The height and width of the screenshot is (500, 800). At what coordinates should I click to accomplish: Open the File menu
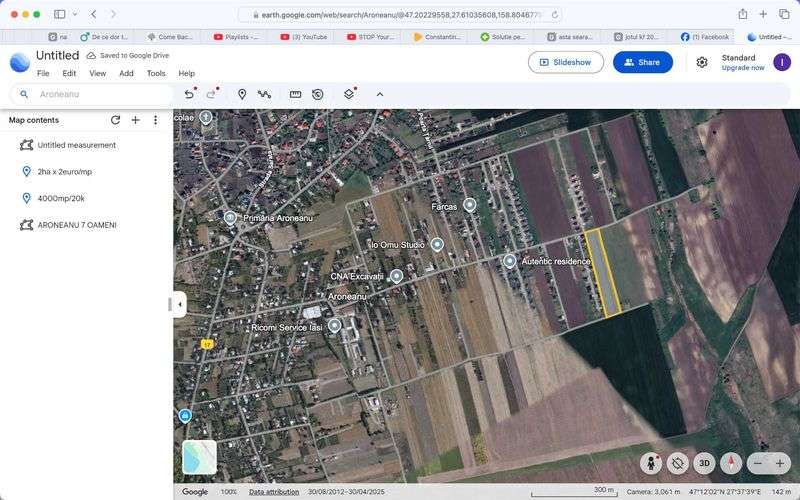click(x=43, y=73)
